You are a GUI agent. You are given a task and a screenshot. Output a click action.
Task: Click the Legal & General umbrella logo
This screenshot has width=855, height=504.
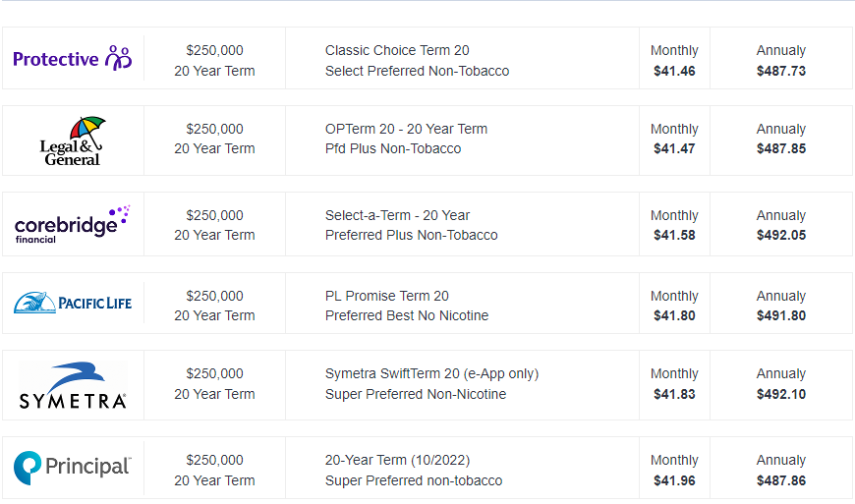tap(73, 140)
